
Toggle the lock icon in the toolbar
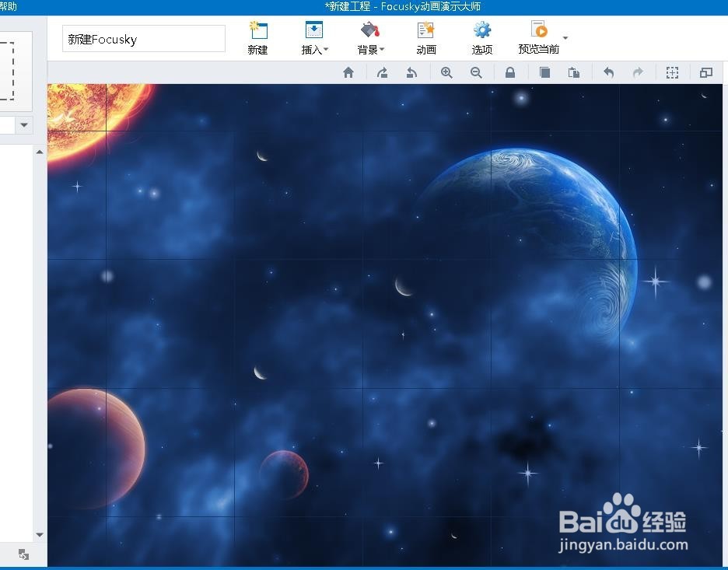coord(510,72)
